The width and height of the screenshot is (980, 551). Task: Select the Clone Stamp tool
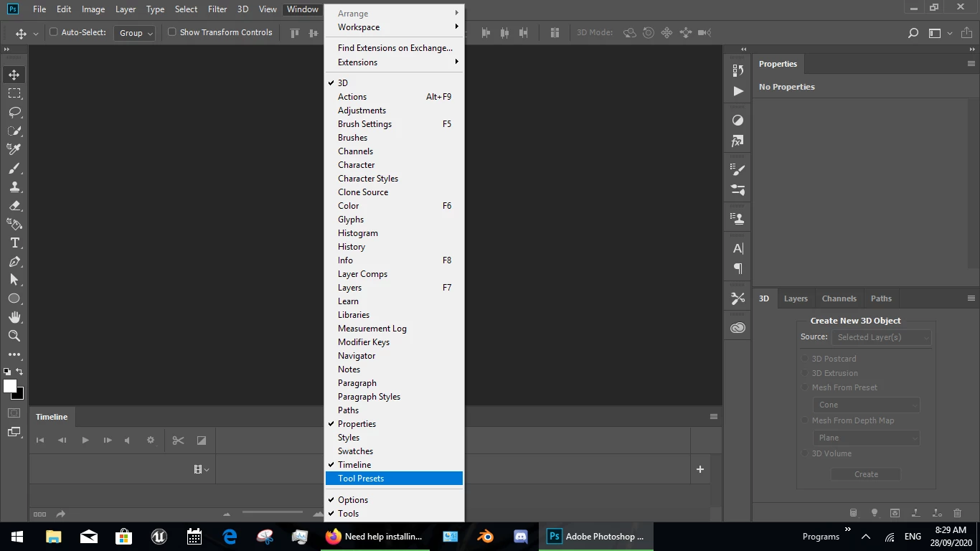14,187
